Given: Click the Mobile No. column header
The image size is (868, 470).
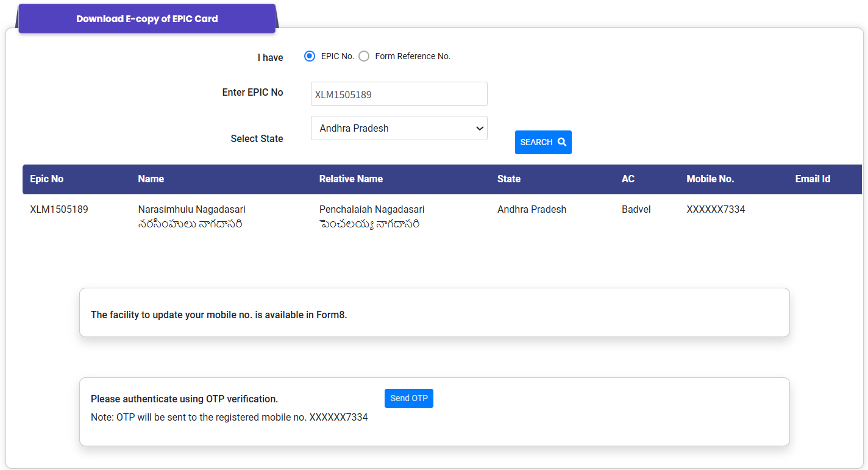Looking at the screenshot, I should (x=710, y=179).
